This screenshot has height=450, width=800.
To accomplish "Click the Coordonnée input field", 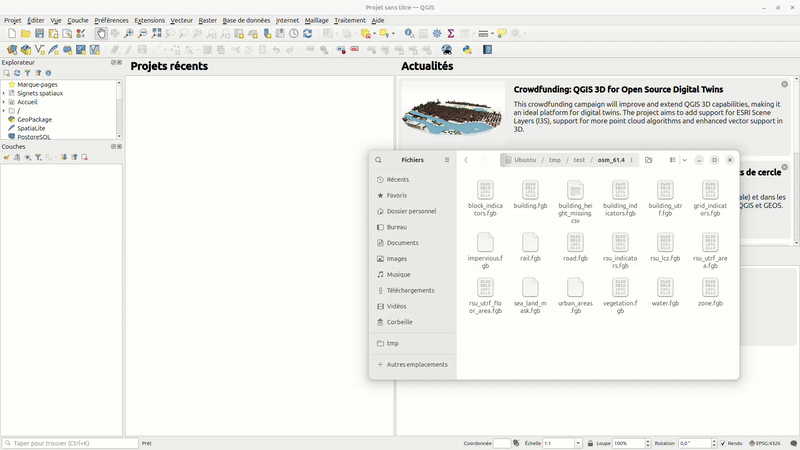I will click(x=502, y=443).
